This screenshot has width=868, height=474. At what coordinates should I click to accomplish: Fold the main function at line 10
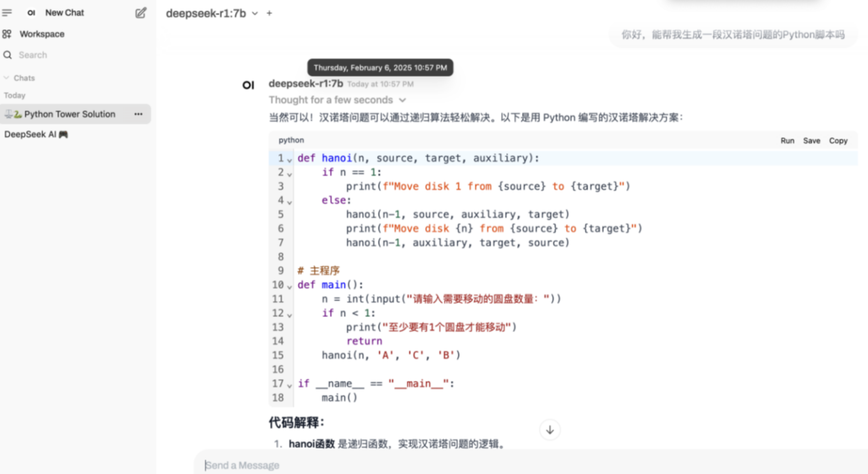pyautogui.click(x=290, y=287)
